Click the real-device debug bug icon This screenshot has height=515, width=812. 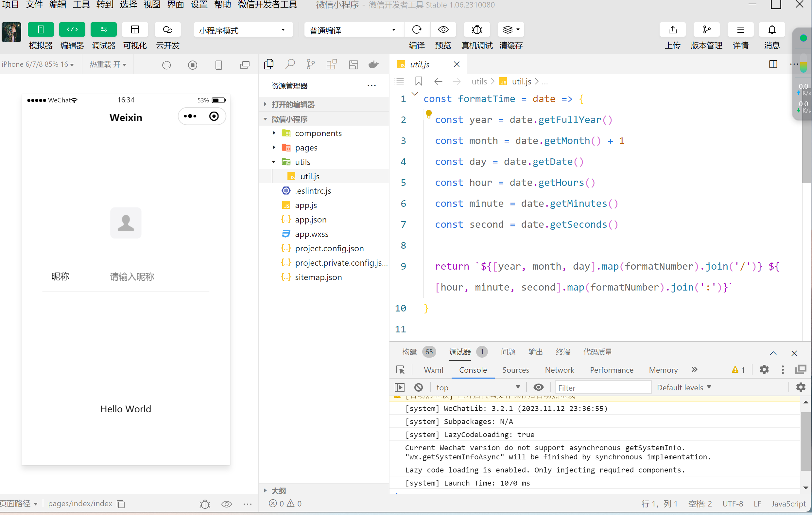pos(476,30)
